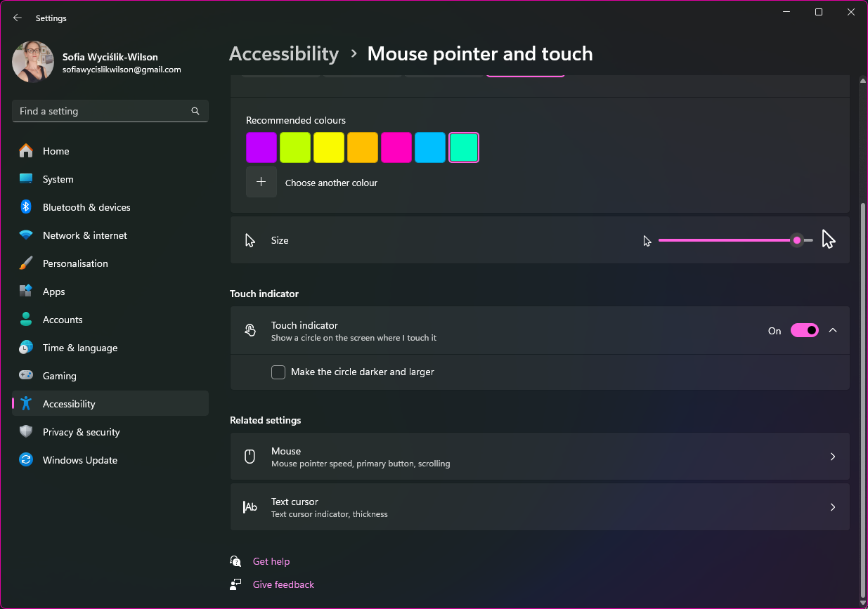Click the Sofia Wyciślik-Wilson account name
Image resolution: width=868 pixels, height=609 pixels.
[110, 57]
